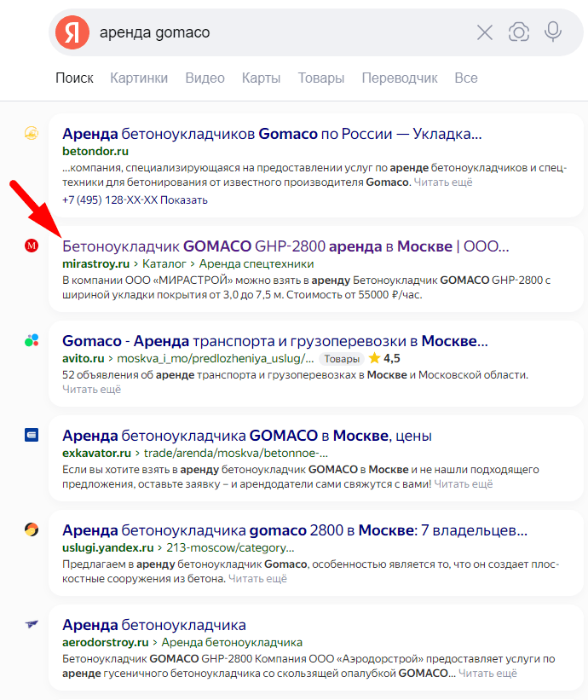Switch to the Видео tab
Screen dimensions: 588x700
(x=205, y=78)
